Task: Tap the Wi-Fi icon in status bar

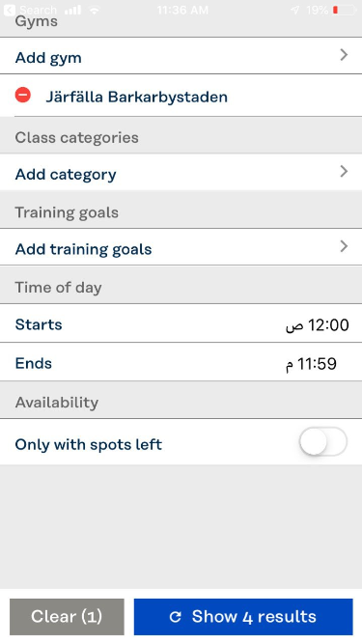Action: [x=95, y=11]
